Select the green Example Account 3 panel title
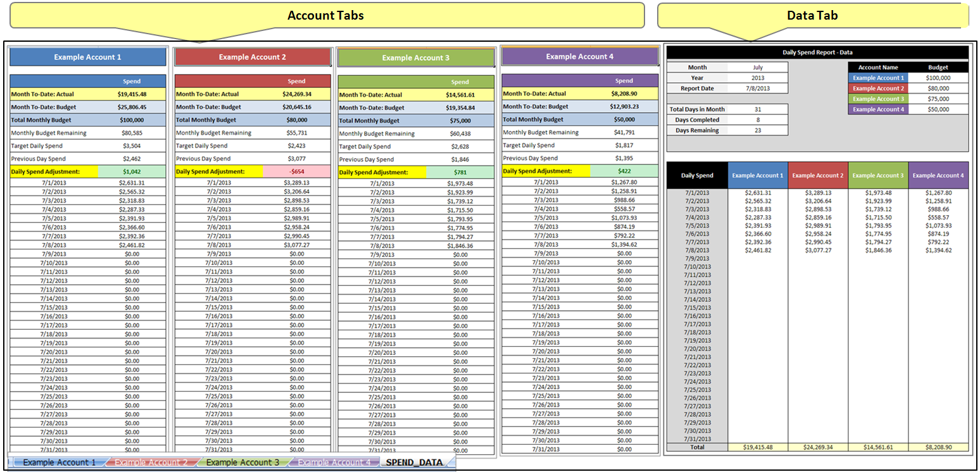This screenshot has width=980, height=472. (416, 58)
